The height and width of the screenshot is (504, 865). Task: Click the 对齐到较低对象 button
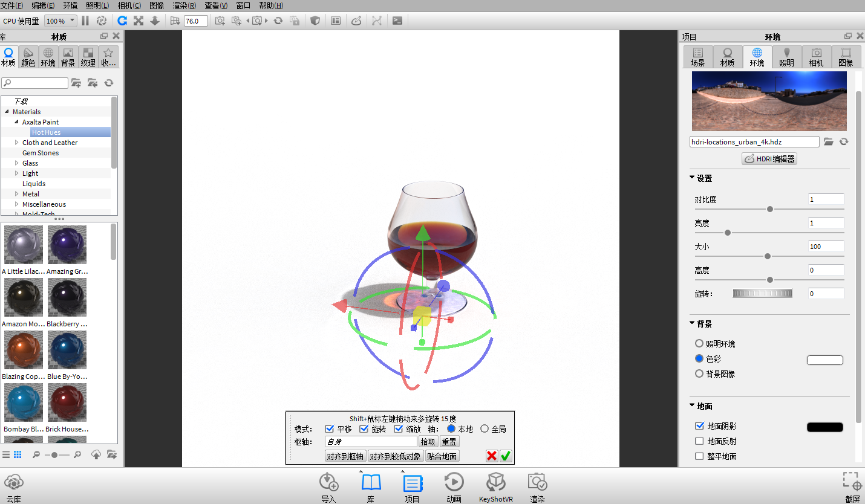pyautogui.click(x=396, y=456)
